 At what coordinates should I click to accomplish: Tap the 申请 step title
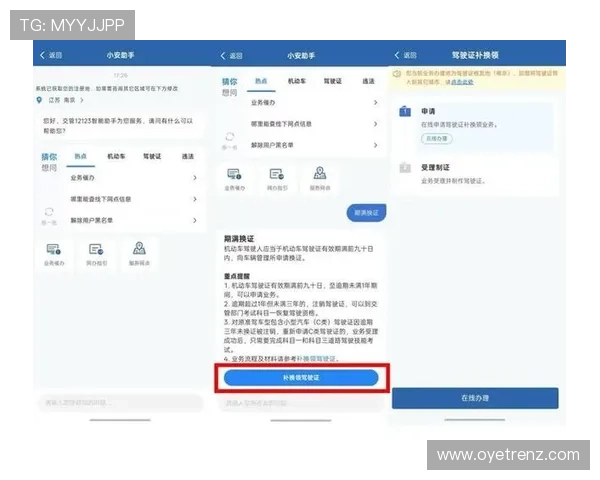[x=428, y=111]
